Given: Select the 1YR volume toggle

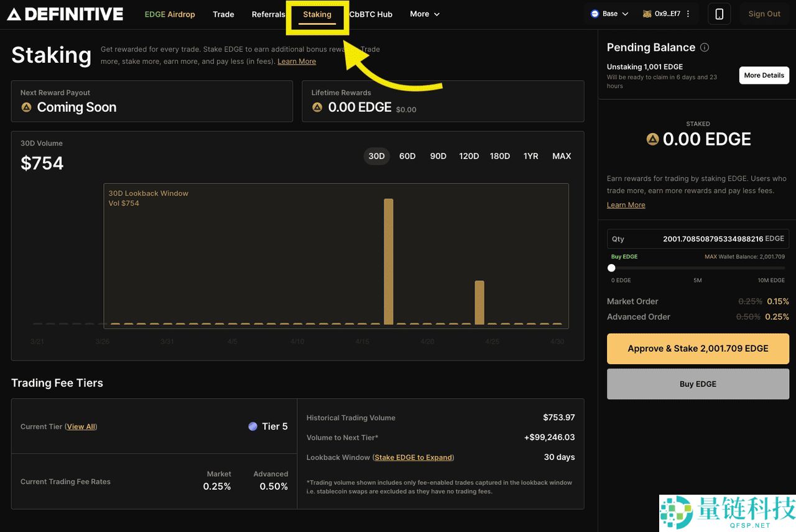Looking at the screenshot, I should tap(530, 156).
